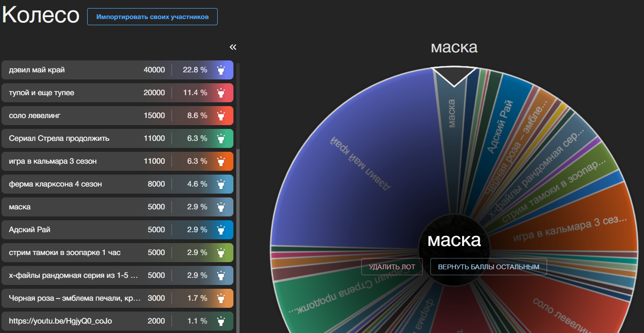
Task: Select "тупой и еще тупее" list entry name
Action: click(41, 93)
